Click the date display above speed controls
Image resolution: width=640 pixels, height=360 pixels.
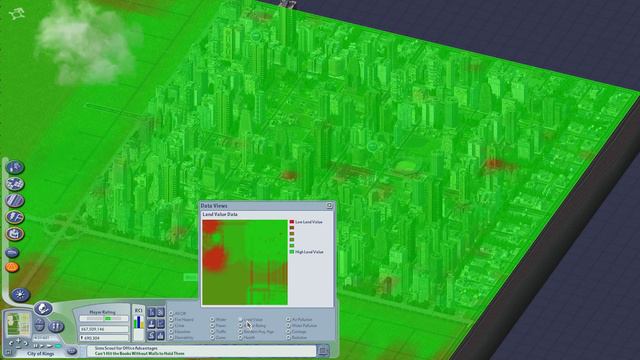click(x=46, y=338)
